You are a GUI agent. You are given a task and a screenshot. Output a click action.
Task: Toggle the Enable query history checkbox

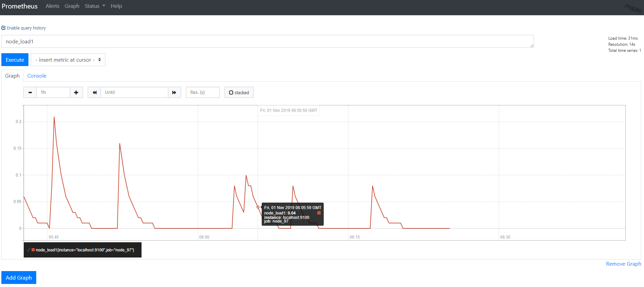pos(4,28)
